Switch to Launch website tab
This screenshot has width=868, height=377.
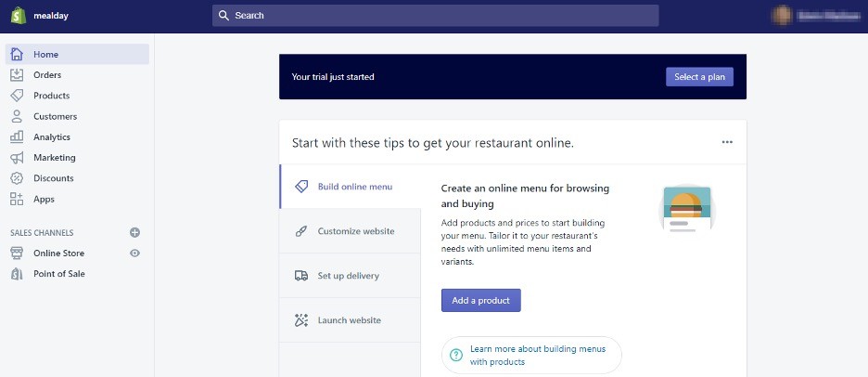350,320
